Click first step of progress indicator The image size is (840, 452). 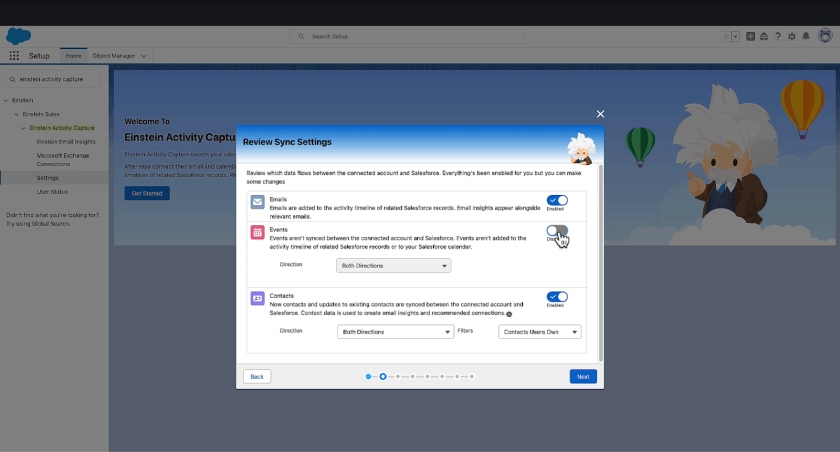[369, 376]
